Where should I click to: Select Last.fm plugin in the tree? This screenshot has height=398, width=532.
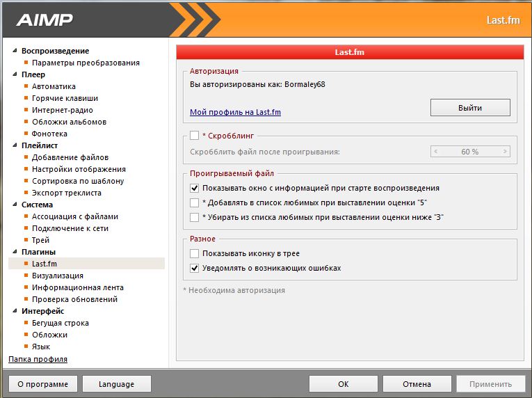(x=45, y=264)
